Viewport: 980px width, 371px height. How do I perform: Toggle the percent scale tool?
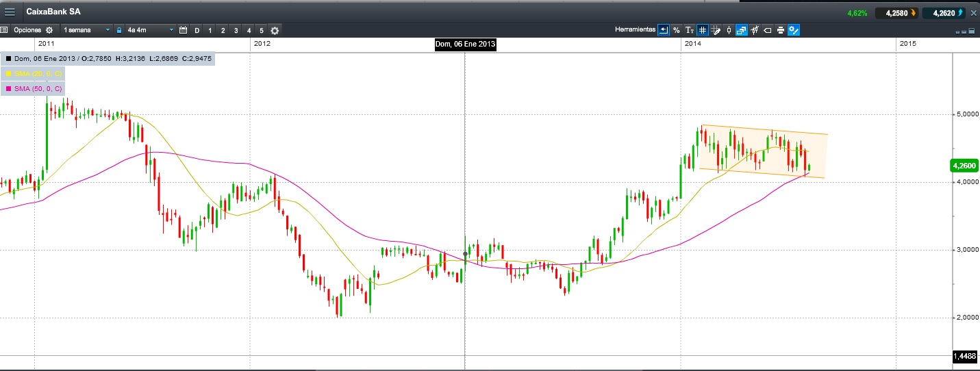(676, 30)
